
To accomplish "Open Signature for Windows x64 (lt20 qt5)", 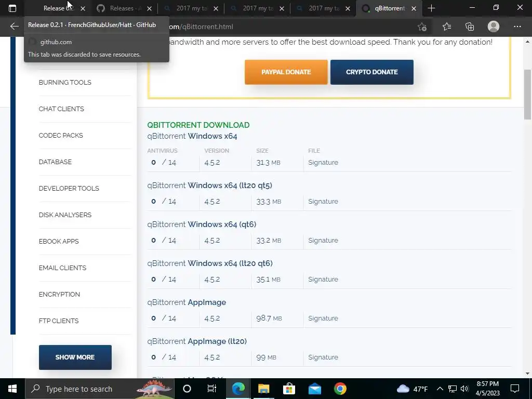I will click(x=323, y=202).
